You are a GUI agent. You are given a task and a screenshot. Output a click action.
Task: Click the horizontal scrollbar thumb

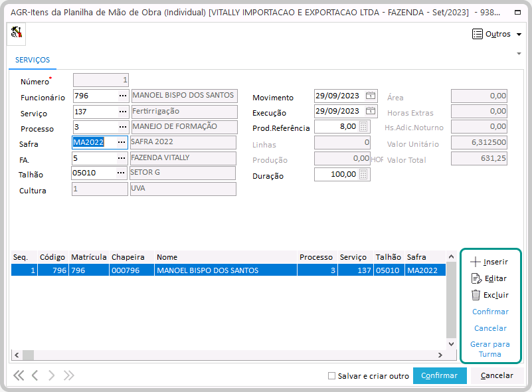tap(28, 355)
